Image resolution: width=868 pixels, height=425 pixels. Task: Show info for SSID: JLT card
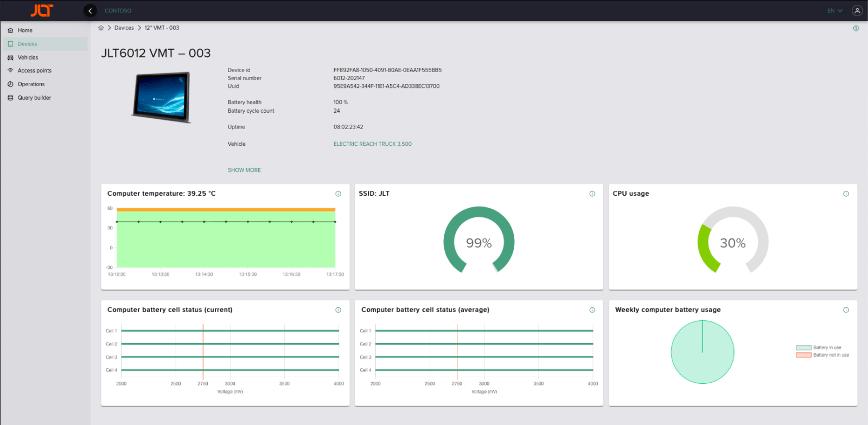coord(592,194)
